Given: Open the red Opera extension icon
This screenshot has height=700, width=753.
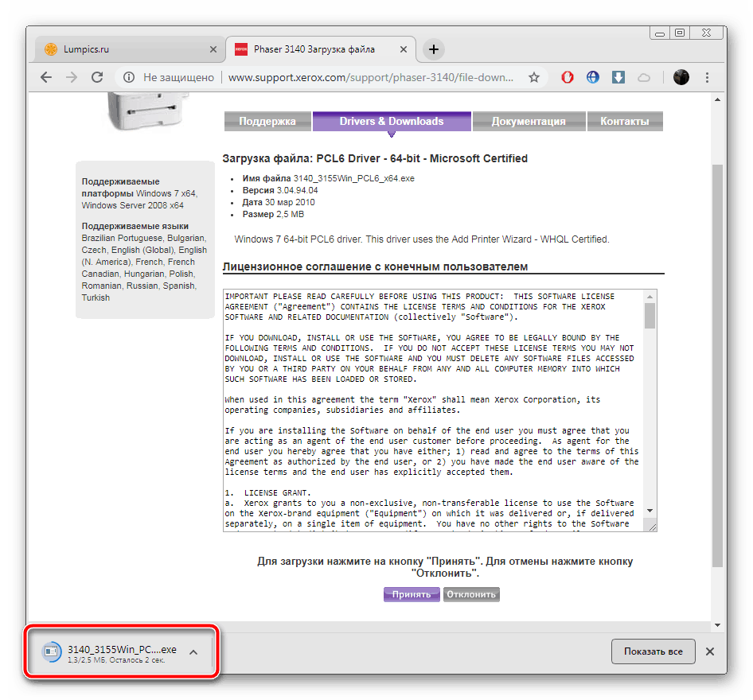Looking at the screenshot, I should point(568,77).
